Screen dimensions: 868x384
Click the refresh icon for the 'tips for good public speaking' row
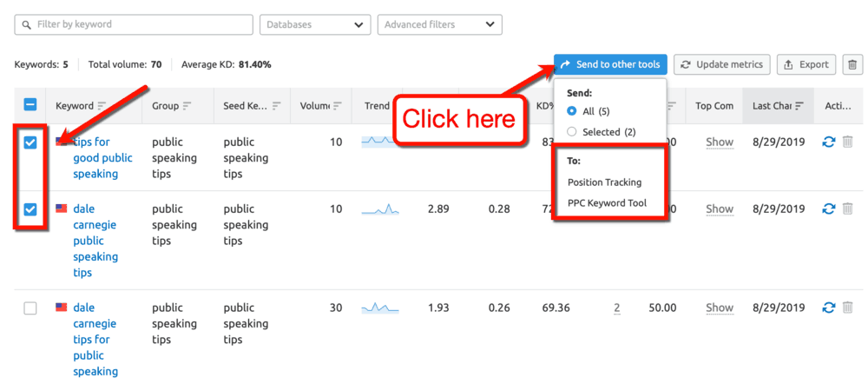click(828, 142)
